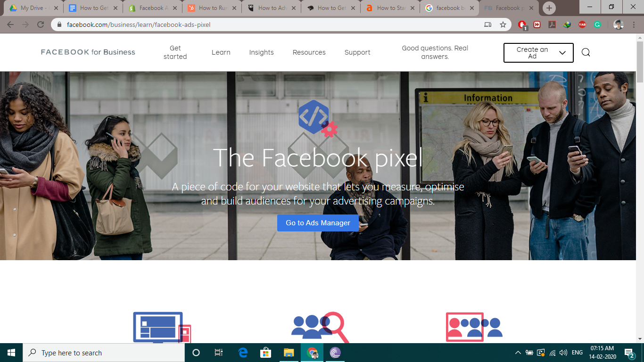Click the Good questions. Real answers. link
Screen dimensions: 644x362
(x=435, y=52)
